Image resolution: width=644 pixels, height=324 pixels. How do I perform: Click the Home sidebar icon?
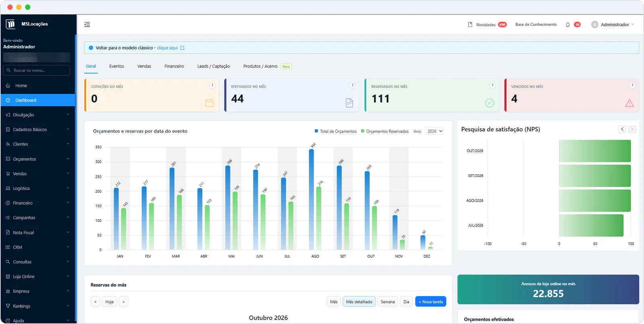(8, 86)
